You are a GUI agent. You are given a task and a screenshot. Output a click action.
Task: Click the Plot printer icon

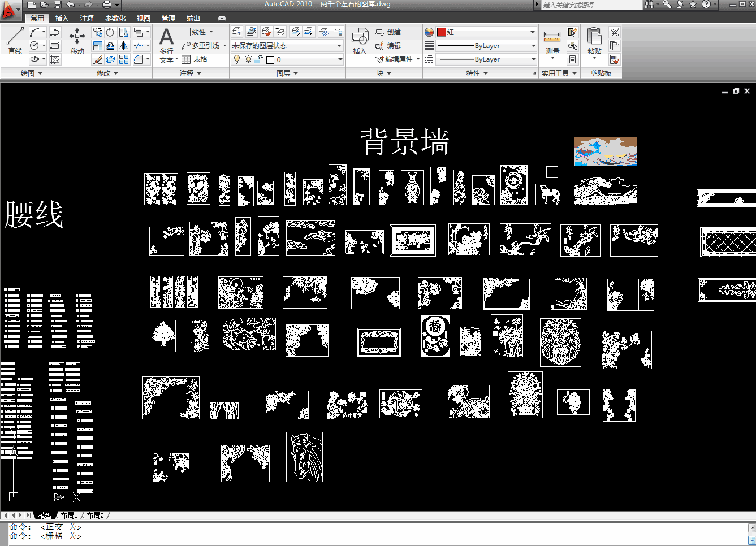[x=106, y=5]
